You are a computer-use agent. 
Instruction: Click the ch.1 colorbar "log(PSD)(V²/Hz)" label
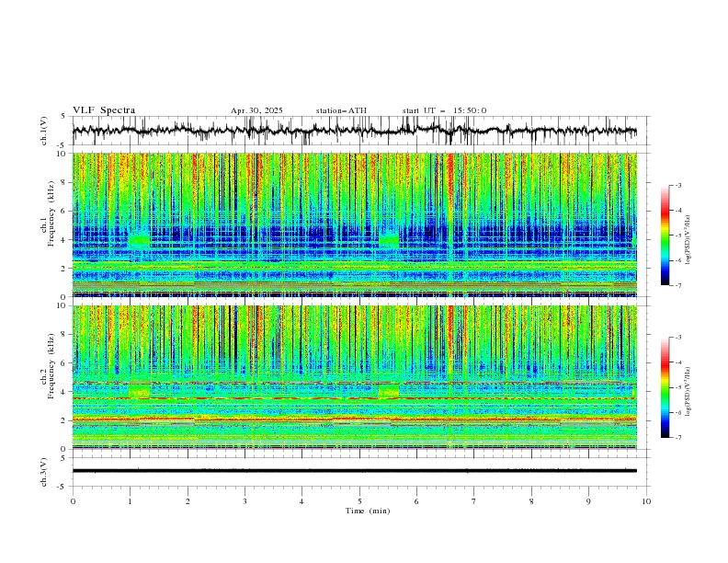coord(688,240)
